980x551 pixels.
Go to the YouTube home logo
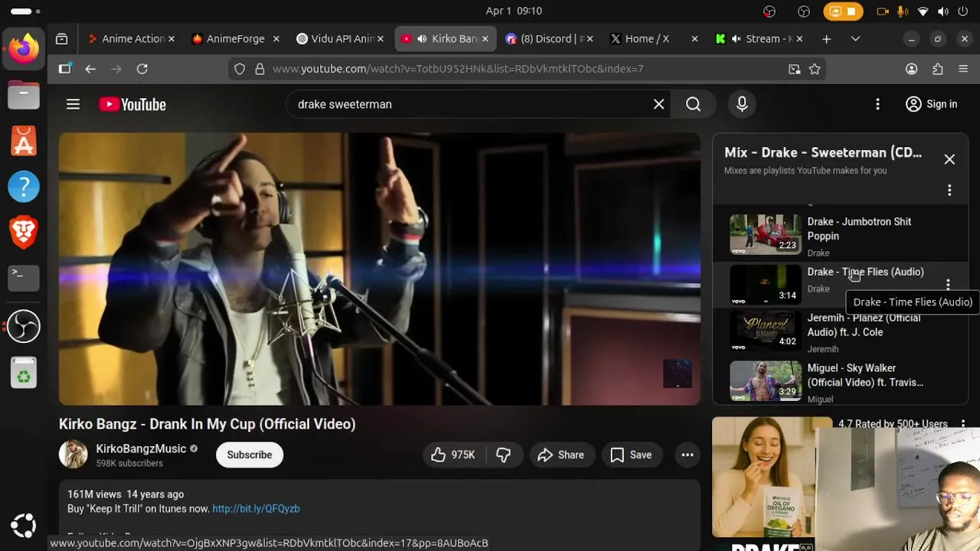coord(132,104)
